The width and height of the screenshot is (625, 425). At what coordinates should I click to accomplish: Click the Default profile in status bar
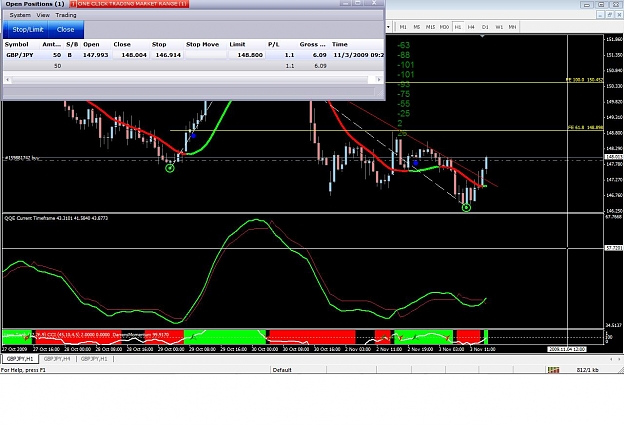(x=282, y=370)
